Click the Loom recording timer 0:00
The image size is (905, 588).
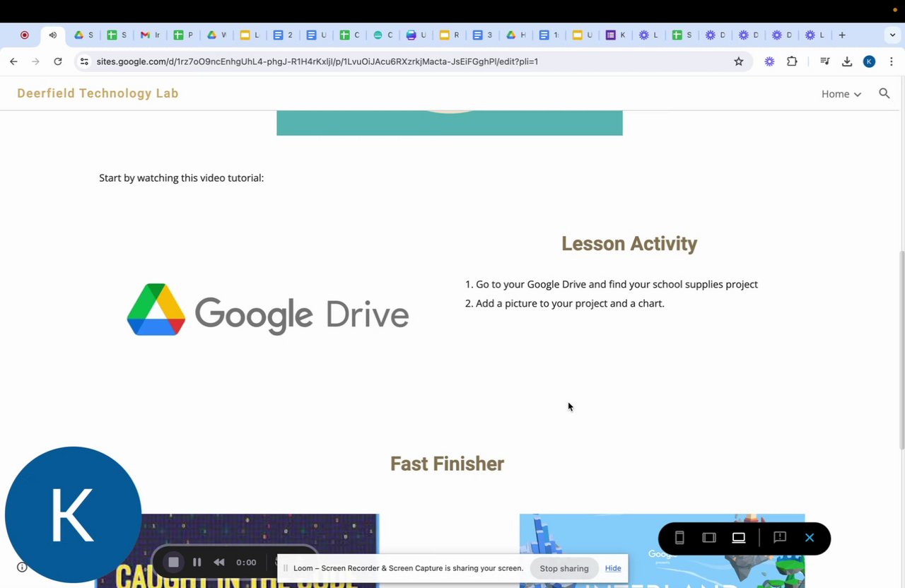[x=246, y=563]
